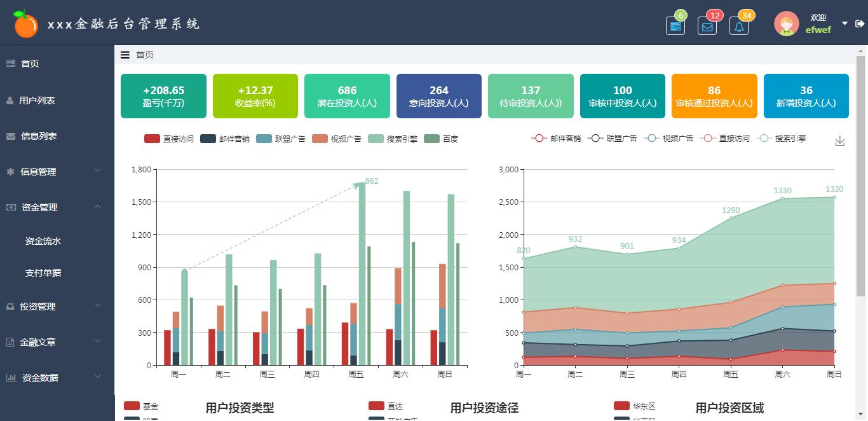Click the +12.37 收益率 card
Viewport: 868px width, 421px height.
coord(255,96)
